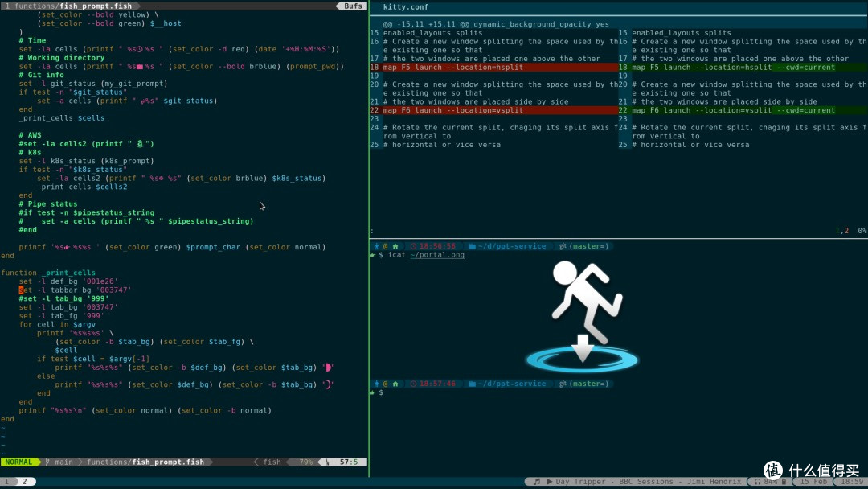
Task: Switch to kitty tab 1
Action: [x=7, y=482]
